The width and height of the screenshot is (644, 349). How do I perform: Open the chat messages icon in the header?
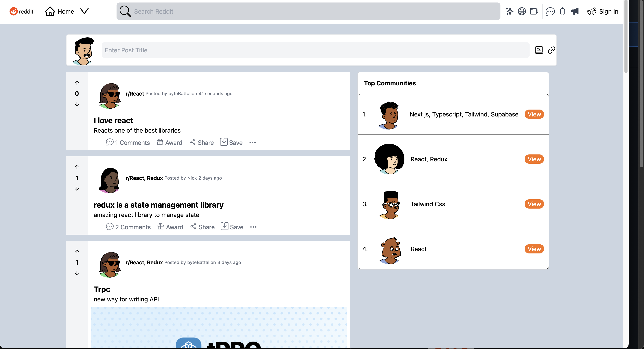tap(550, 12)
